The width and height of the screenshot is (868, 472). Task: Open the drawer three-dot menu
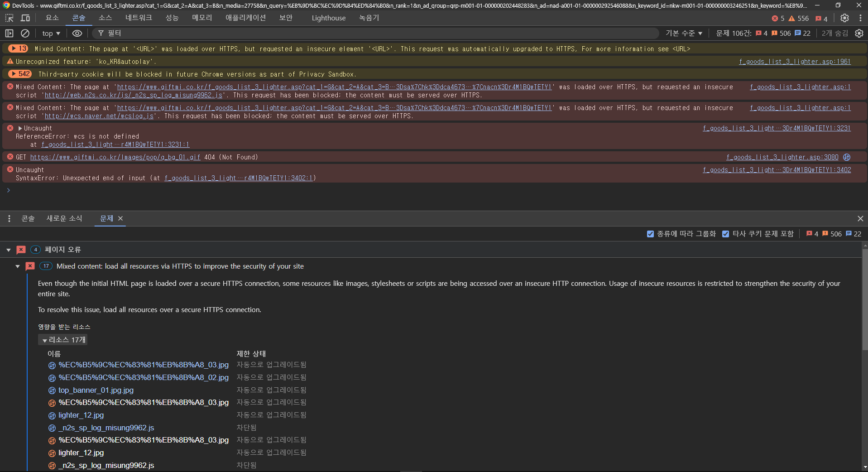pyautogui.click(x=9, y=218)
